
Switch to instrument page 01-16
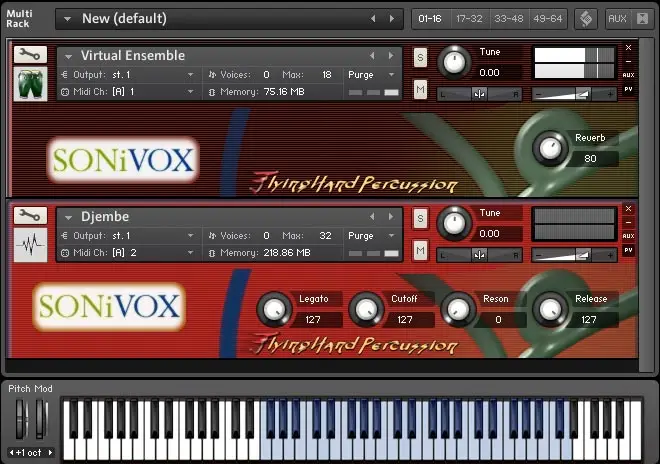coord(430,19)
